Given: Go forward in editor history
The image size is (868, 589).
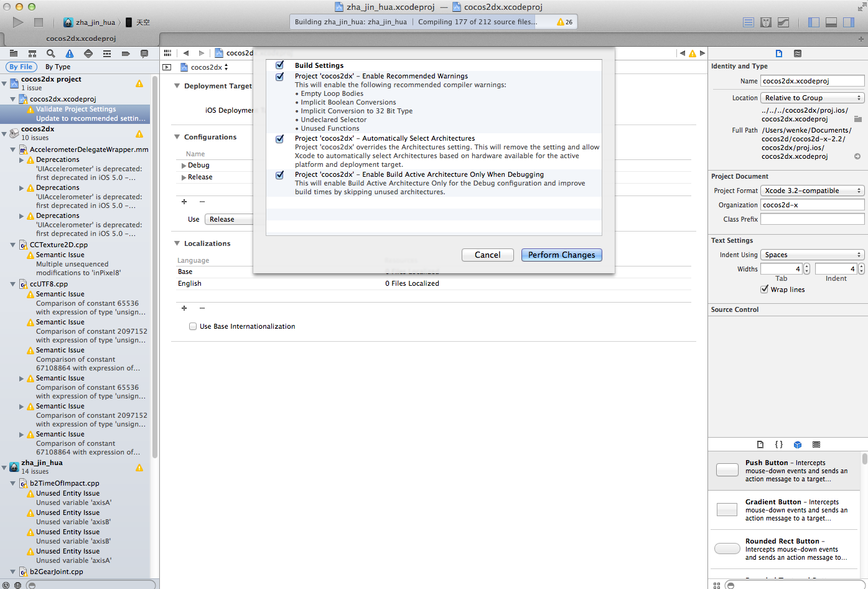Looking at the screenshot, I should click(x=202, y=54).
